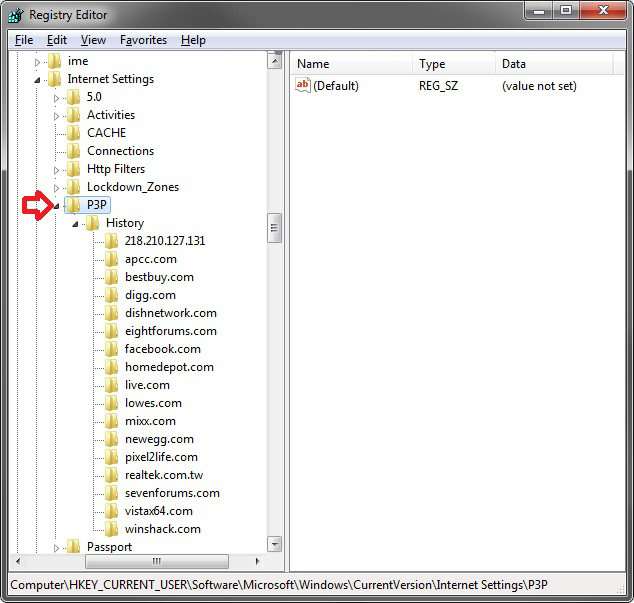Collapse the Internet Settings key
Screen dimensions: 634x603
tap(37, 80)
